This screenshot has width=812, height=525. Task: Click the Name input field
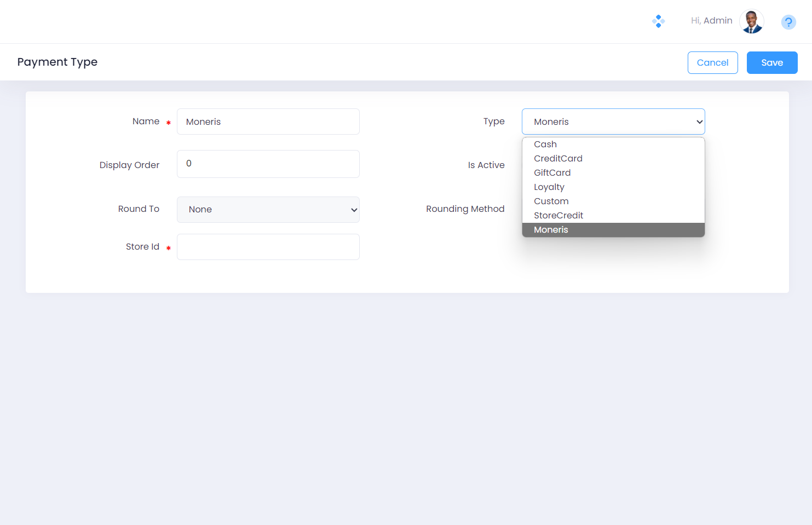tap(268, 122)
